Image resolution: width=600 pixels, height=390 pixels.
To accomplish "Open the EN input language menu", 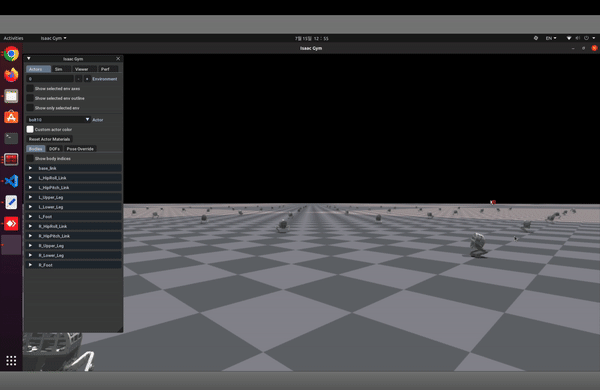I will point(551,38).
